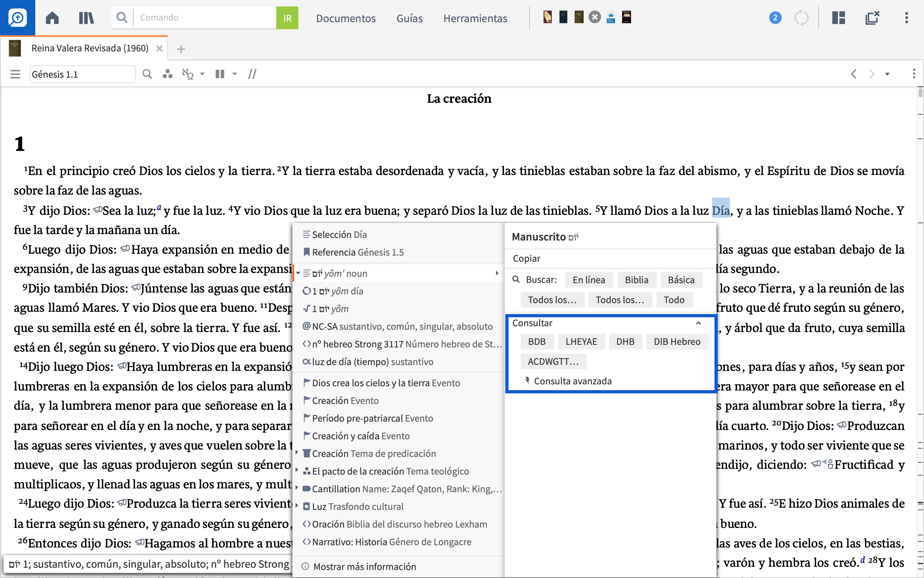Click the En línea search button
Image resolution: width=924 pixels, height=578 pixels.
point(589,280)
